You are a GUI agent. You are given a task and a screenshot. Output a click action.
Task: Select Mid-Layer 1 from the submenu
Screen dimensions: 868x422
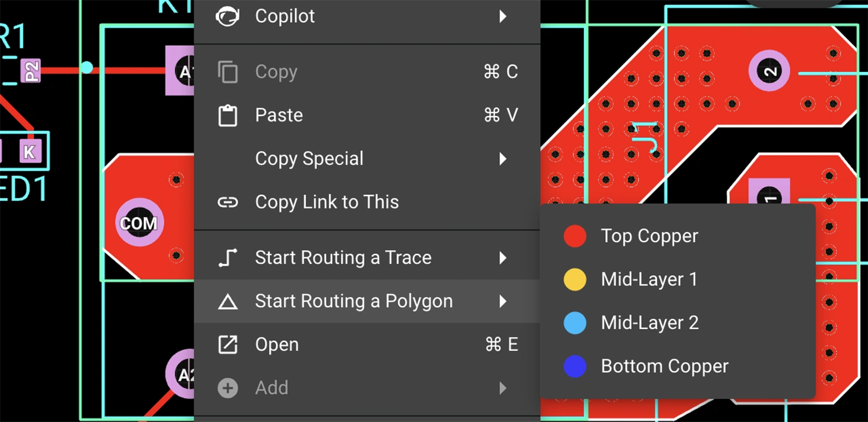[649, 279]
